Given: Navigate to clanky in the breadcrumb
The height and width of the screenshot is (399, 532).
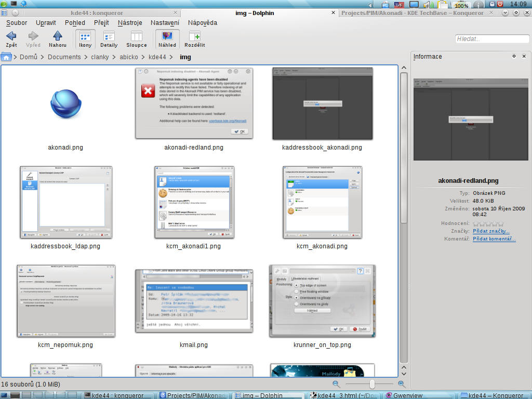Looking at the screenshot, I should [100, 57].
